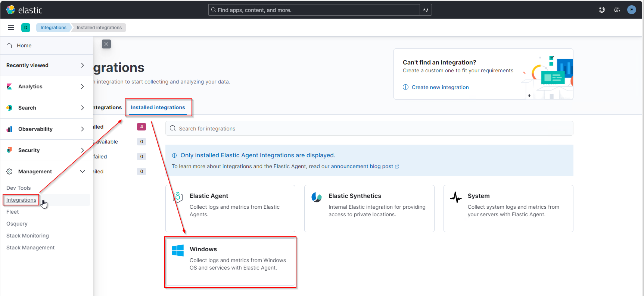Focus the Search for integrations field

[369, 128]
